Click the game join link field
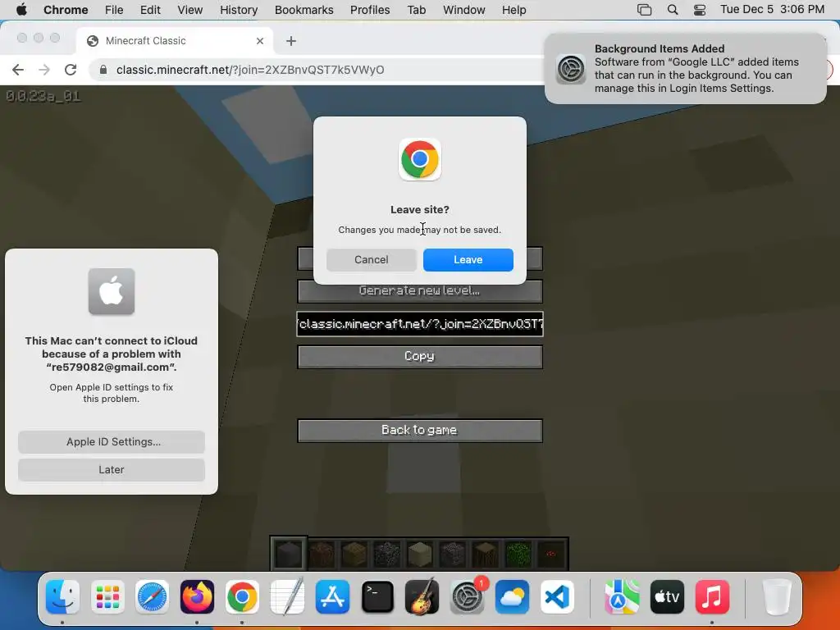This screenshot has height=630, width=840. click(420, 324)
